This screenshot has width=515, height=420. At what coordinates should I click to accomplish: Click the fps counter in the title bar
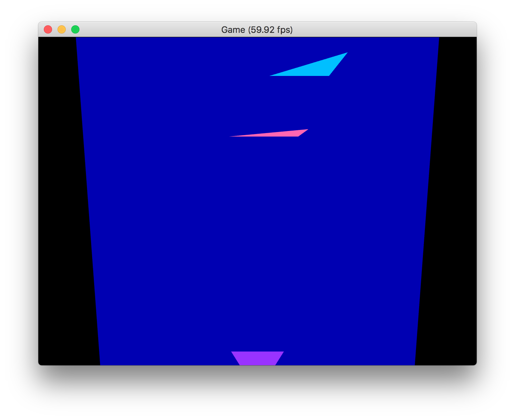[271, 30]
